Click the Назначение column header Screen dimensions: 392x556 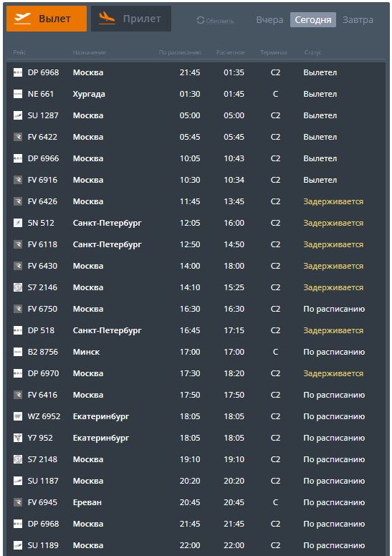(x=90, y=52)
